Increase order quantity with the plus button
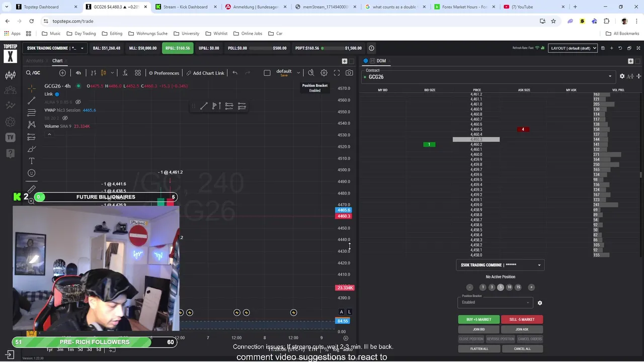The width and height of the screenshot is (644, 362). point(531,287)
